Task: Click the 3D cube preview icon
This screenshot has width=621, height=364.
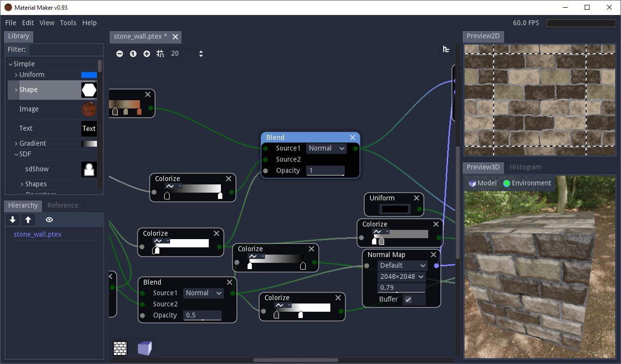Action: [145, 348]
